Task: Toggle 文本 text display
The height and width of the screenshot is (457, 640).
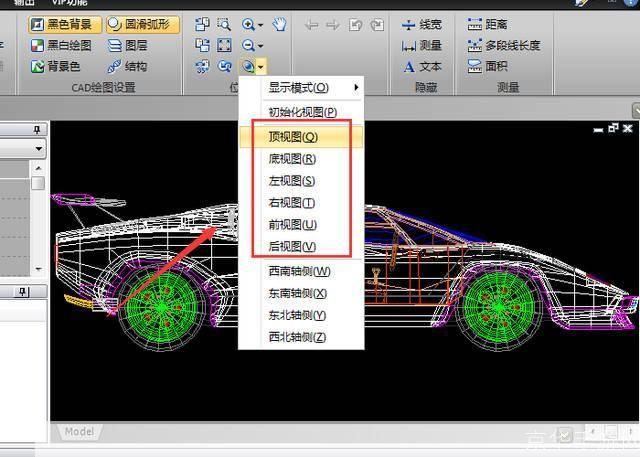Action: click(x=422, y=66)
